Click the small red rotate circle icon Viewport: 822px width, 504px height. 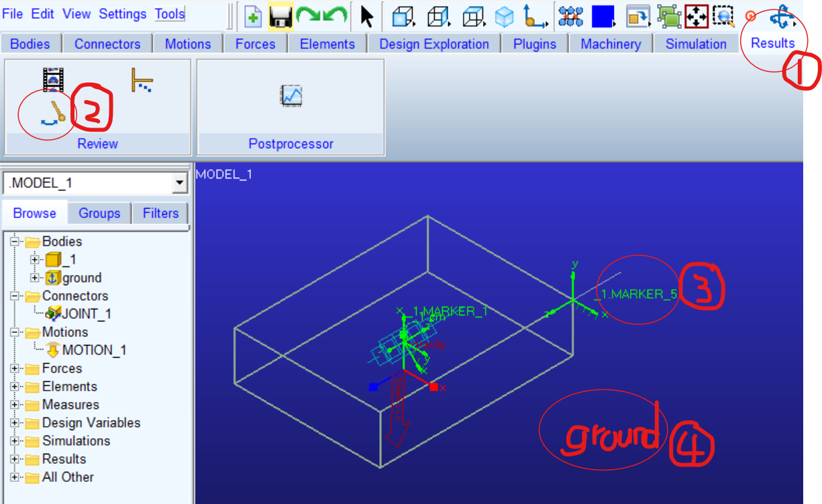click(x=750, y=15)
